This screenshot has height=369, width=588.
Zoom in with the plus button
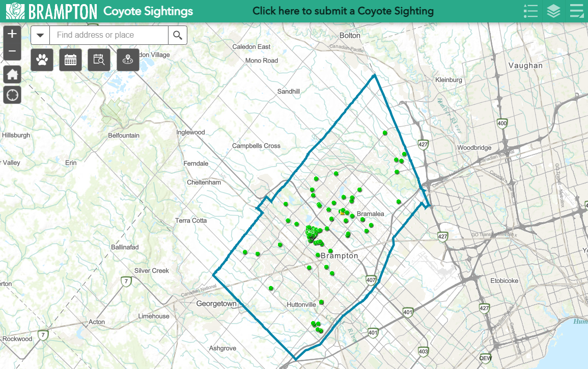12,34
